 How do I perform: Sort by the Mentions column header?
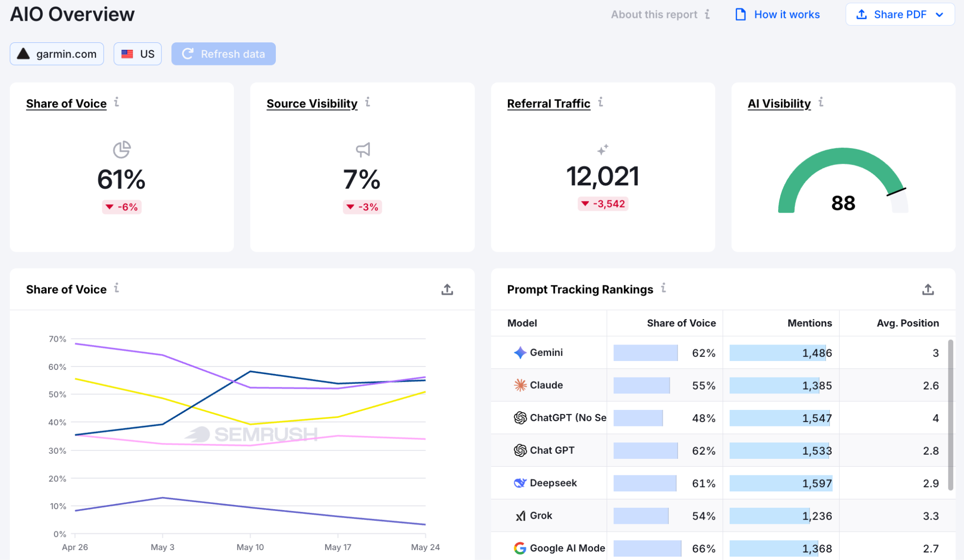coord(810,323)
